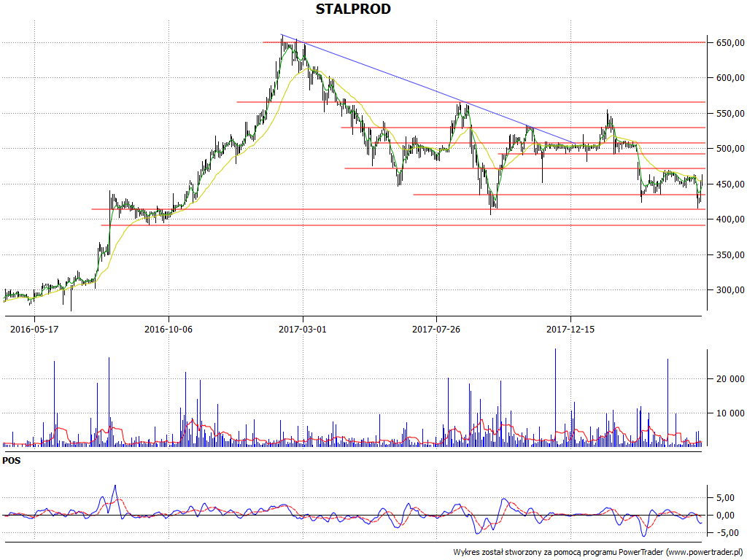This screenshot has width=747, height=560.
Task: Click the 10 000 volume axis label
Action: point(730,413)
